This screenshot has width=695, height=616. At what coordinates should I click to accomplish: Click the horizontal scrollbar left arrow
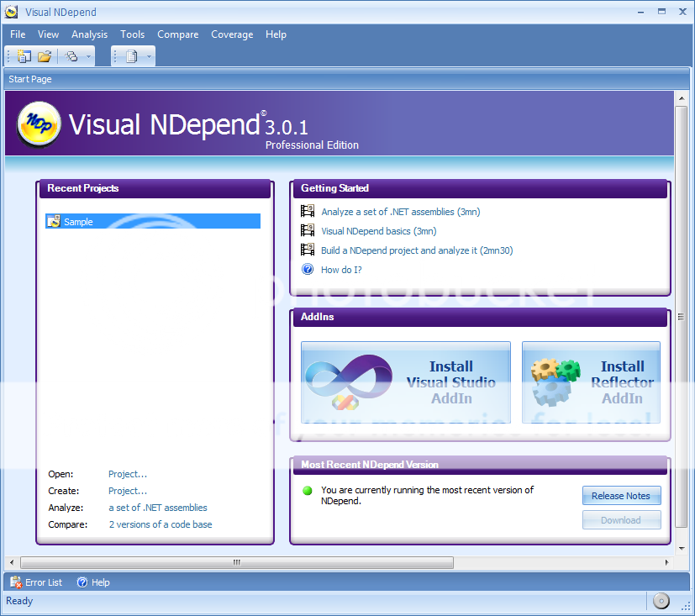tap(12, 562)
